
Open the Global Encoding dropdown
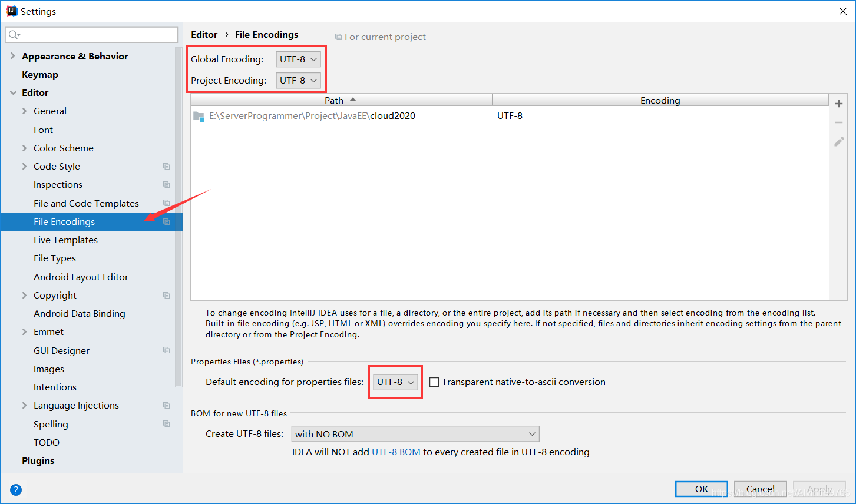coord(298,59)
